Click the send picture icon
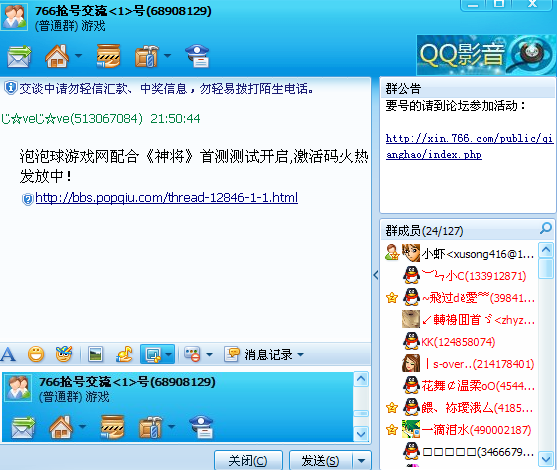The width and height of the screenshot is (557, 470). click(96, 355)
